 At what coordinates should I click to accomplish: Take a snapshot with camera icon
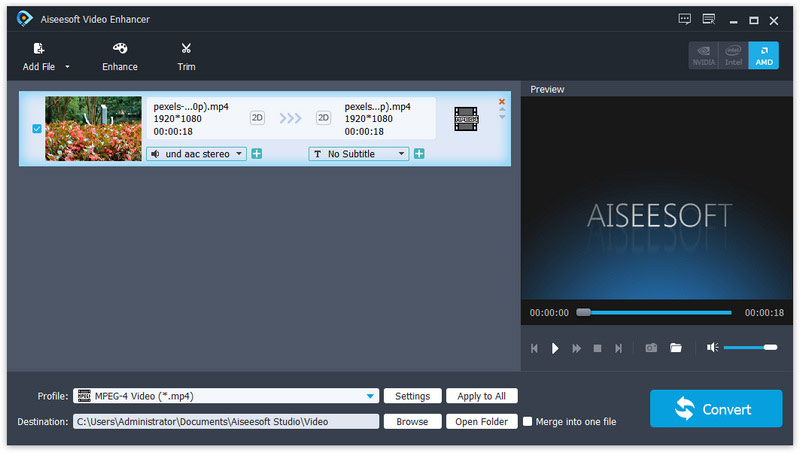click(x=651, y=348)
